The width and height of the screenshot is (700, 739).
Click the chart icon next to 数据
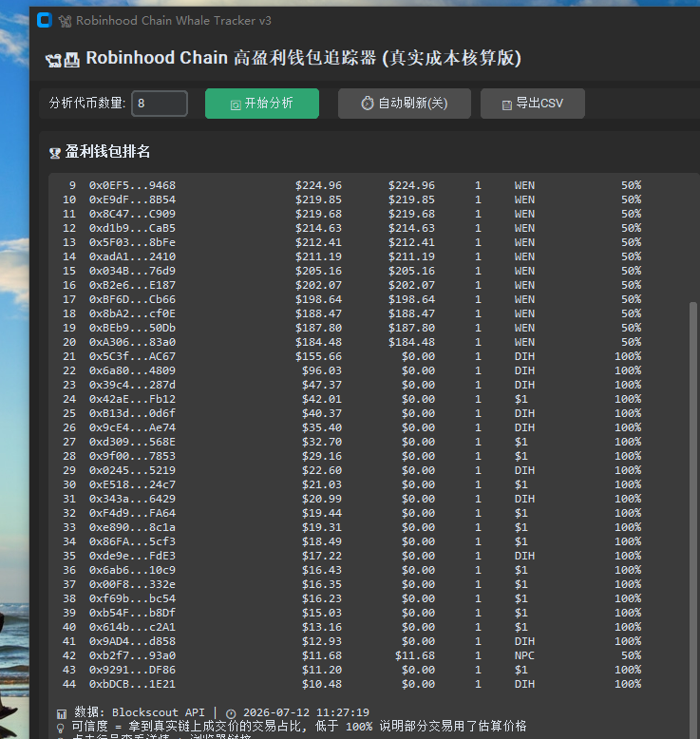coord(62,713)
